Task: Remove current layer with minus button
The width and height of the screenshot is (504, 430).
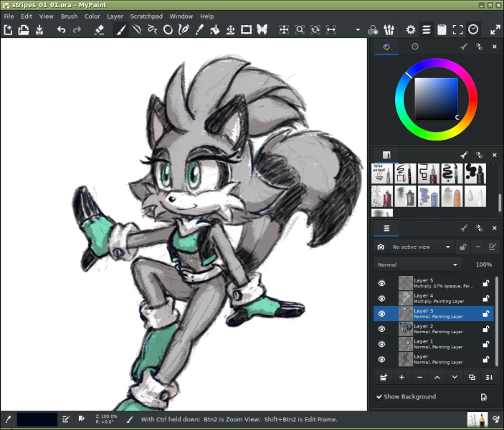Action: tap(419, 377)
